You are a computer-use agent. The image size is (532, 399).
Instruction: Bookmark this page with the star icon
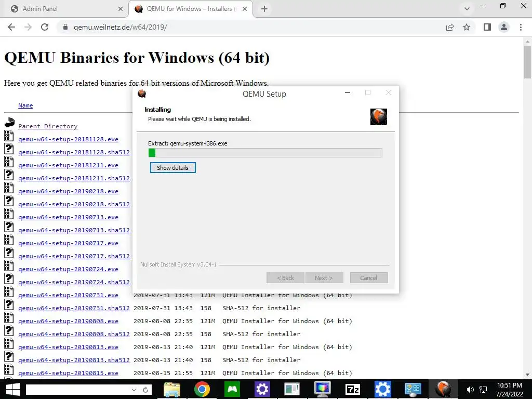tap(467, 27)
